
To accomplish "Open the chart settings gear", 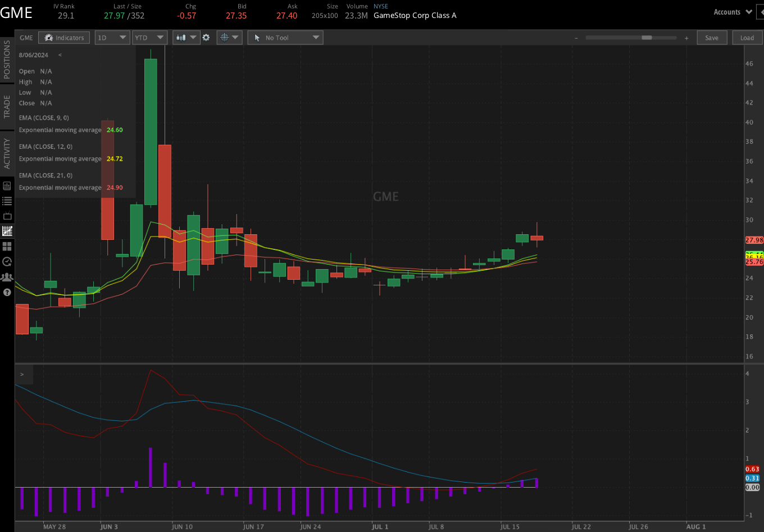I will [206, 38].
